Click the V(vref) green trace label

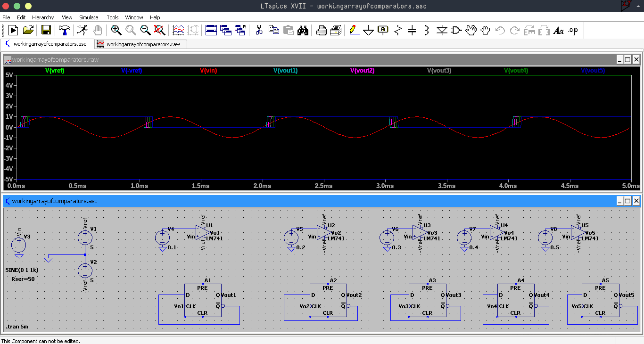(x=55, y=70)
